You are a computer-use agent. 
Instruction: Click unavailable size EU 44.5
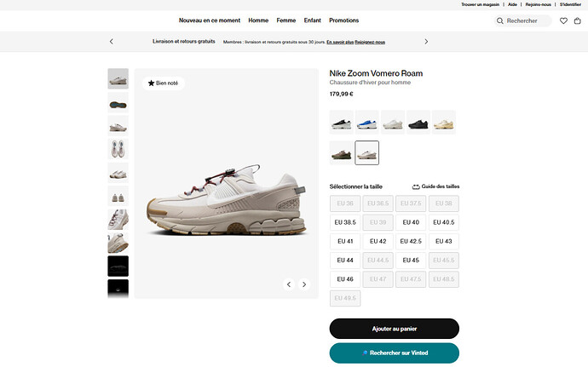tap(378, 261)
